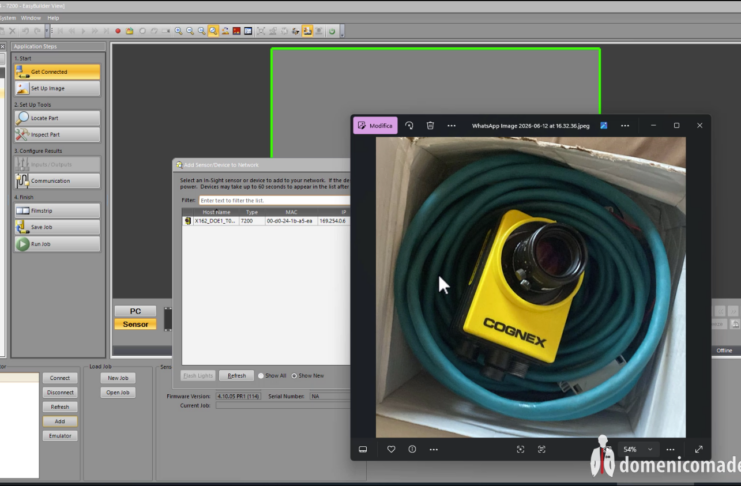Viewport: 741px width, 486px height.
Task: Click the X delete icon in EasyBuilder toolbar
Action: (13, 31)
